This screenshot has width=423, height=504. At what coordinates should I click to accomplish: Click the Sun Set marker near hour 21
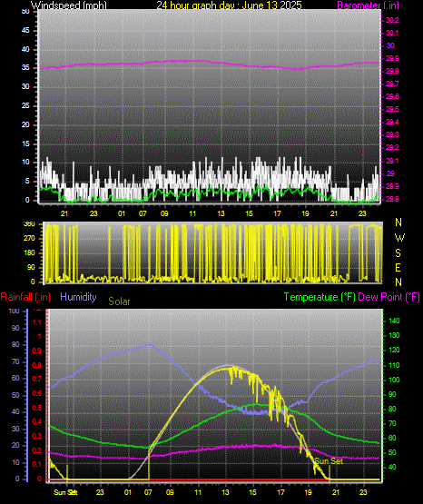coord(329,461)
